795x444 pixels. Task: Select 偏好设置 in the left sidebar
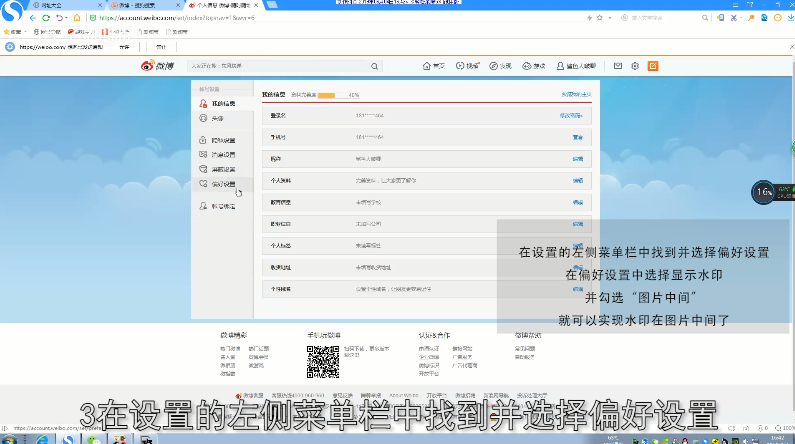tap(223, 184)
